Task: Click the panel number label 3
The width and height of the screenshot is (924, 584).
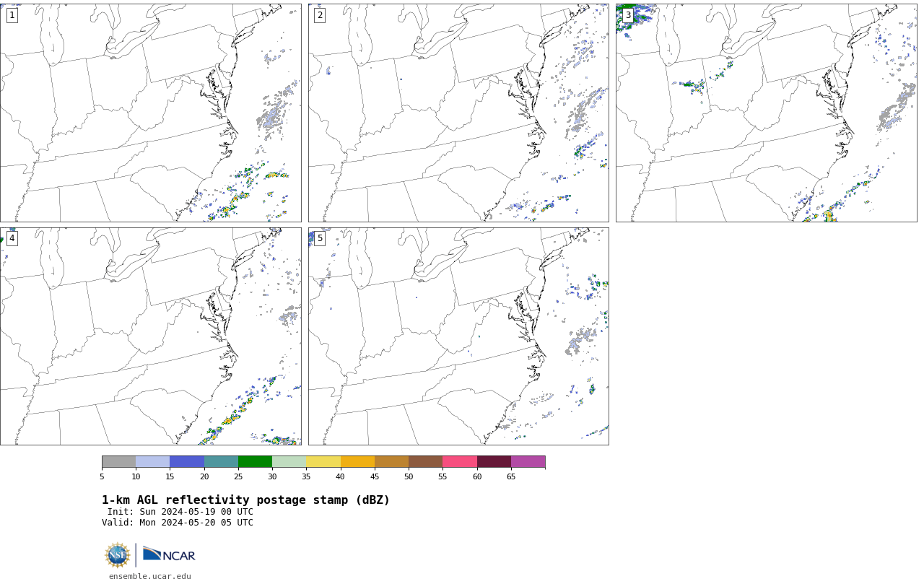Action: (x=627, y=15)
